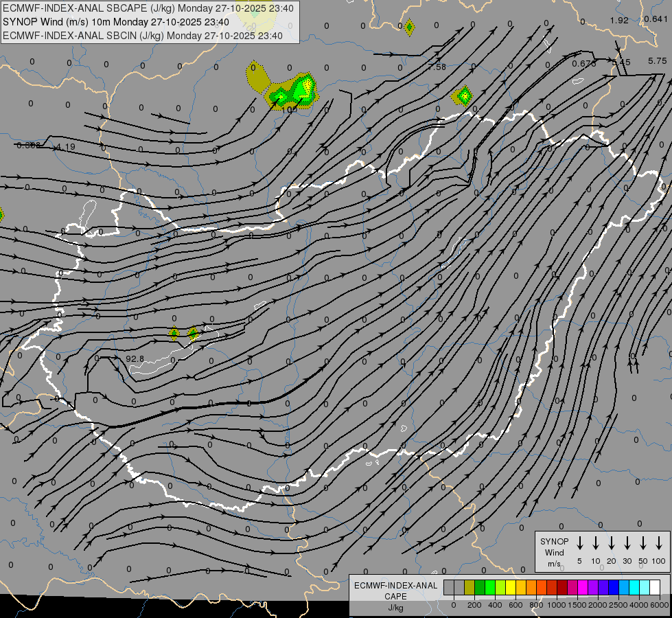Pick the dark red CAPE legend swatch
The height and width of the screenshot is (618, 672).
(562, 587)
